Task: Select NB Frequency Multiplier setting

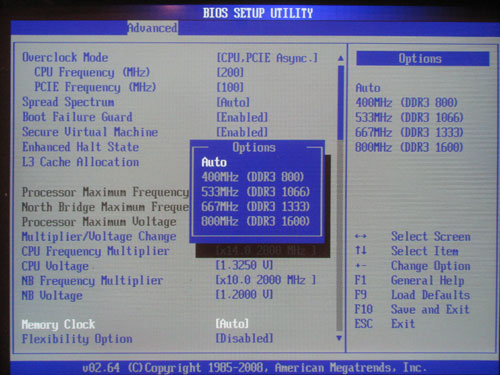Action: (92, 281)
